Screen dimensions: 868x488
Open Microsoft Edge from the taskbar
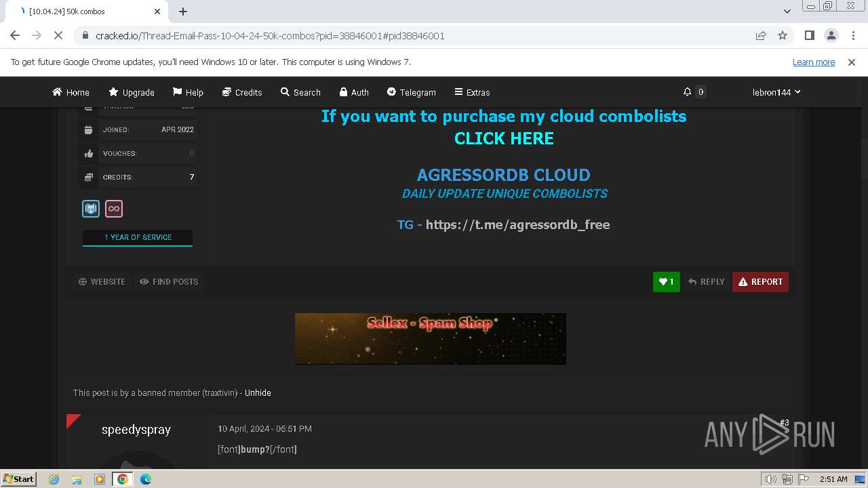click(146, 479)
